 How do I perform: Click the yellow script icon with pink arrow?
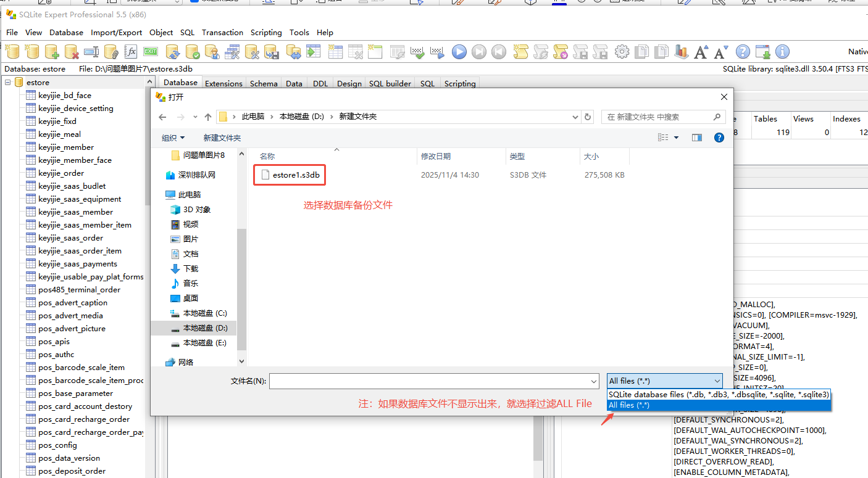click(560, 52)
